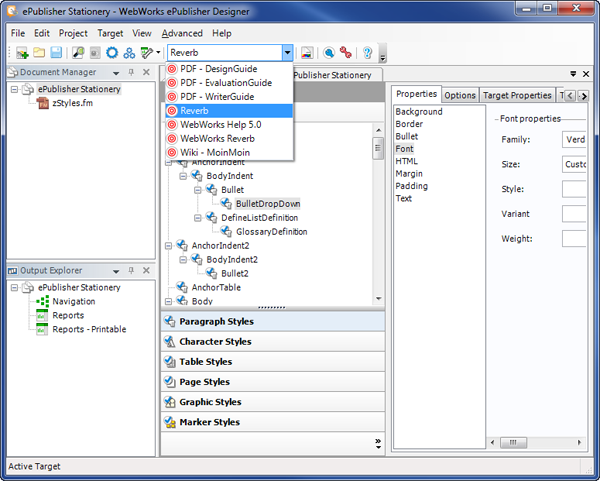The height and width of the screenshot is (481, 600).
Task: Open the Target menu
Action: [110, 33]
